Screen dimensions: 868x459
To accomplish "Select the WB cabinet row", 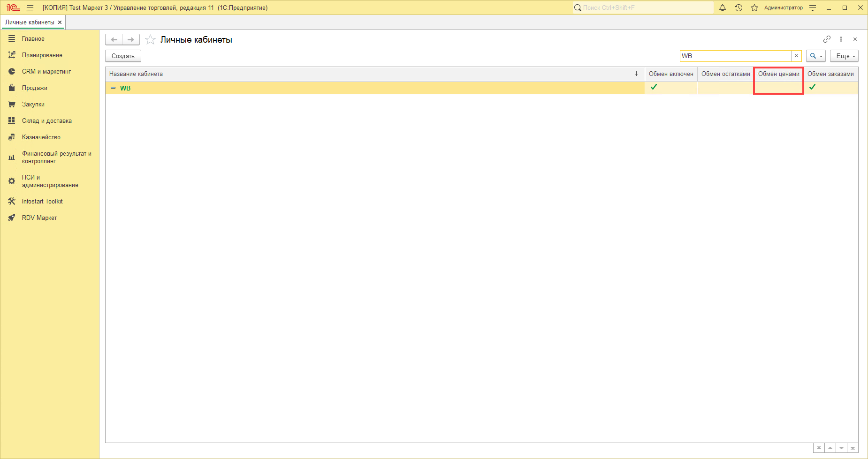I will [482, 88].
